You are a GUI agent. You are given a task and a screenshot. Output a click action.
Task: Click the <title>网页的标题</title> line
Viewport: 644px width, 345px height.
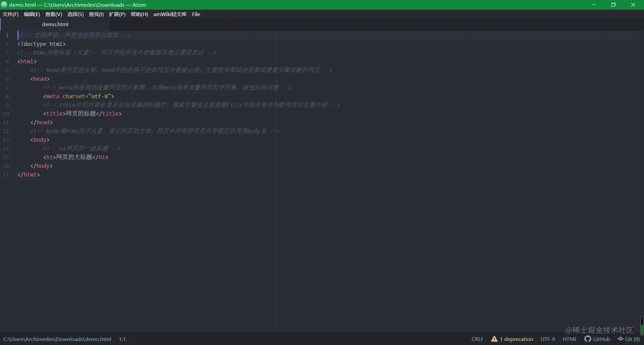(x=82, y=114)
